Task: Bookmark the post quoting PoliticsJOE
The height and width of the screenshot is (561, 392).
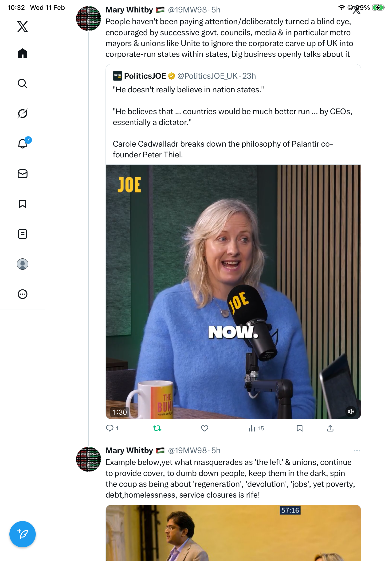Action: [299, 428]
